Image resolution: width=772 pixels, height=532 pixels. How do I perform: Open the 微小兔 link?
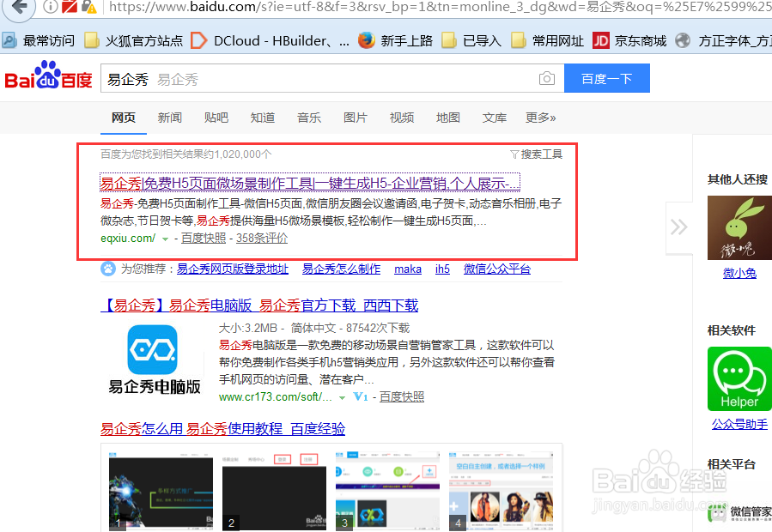[x=739, y=273]
